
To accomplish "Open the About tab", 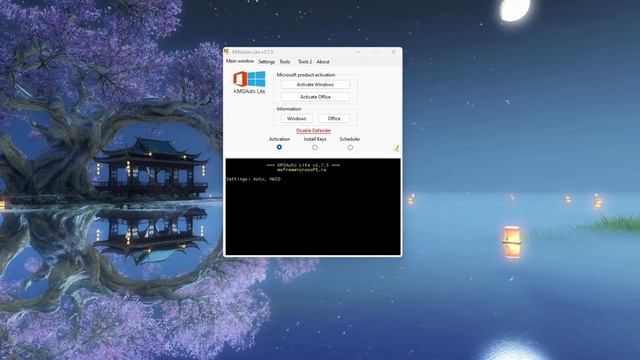I will point(323,62).
